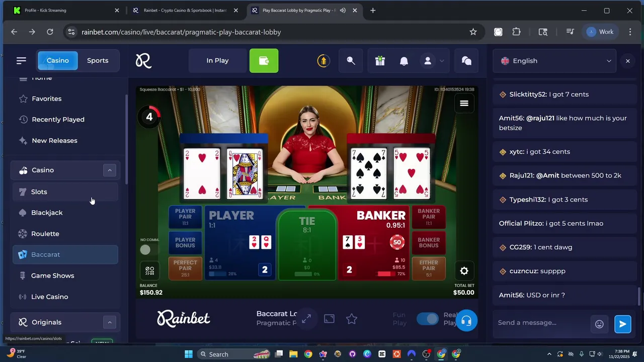
Task: Toggle the No Commission switch
Action: coord(145,249)
